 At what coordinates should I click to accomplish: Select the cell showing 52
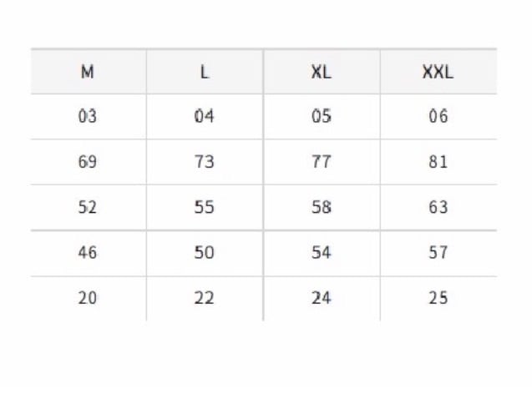(x=89, y=208)
